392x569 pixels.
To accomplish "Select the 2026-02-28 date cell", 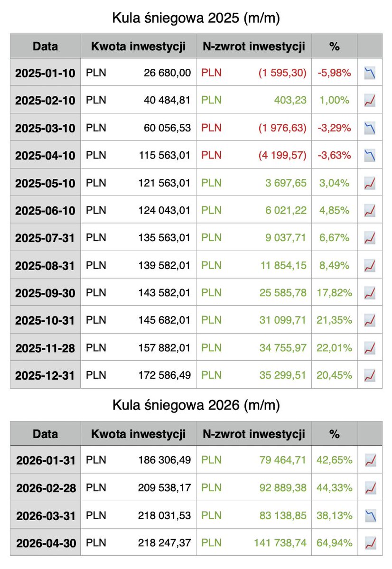I will click(45, 487).
